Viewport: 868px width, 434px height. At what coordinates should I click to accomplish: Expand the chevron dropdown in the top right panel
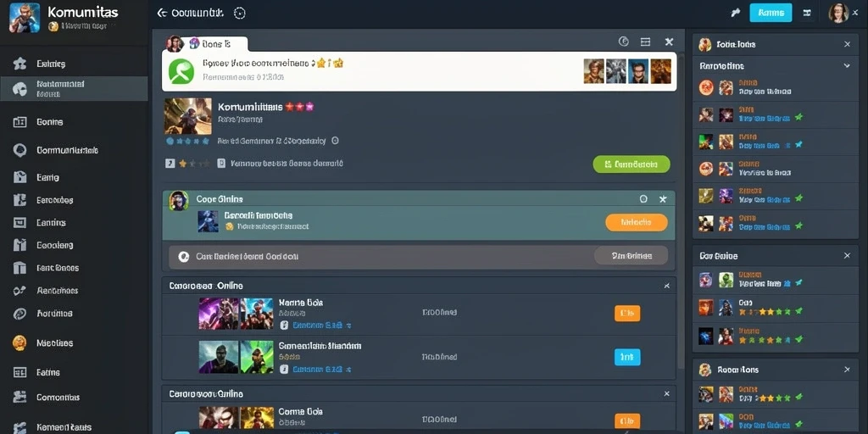coord(847,66)
